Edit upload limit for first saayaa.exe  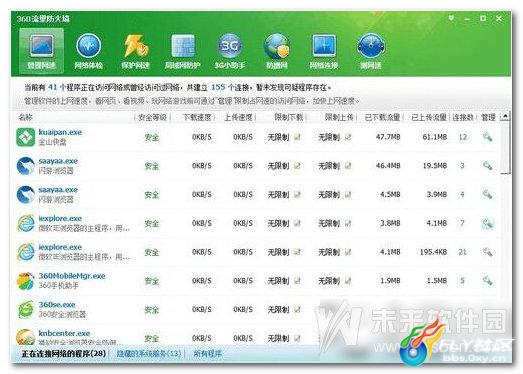tap(348, 165)
